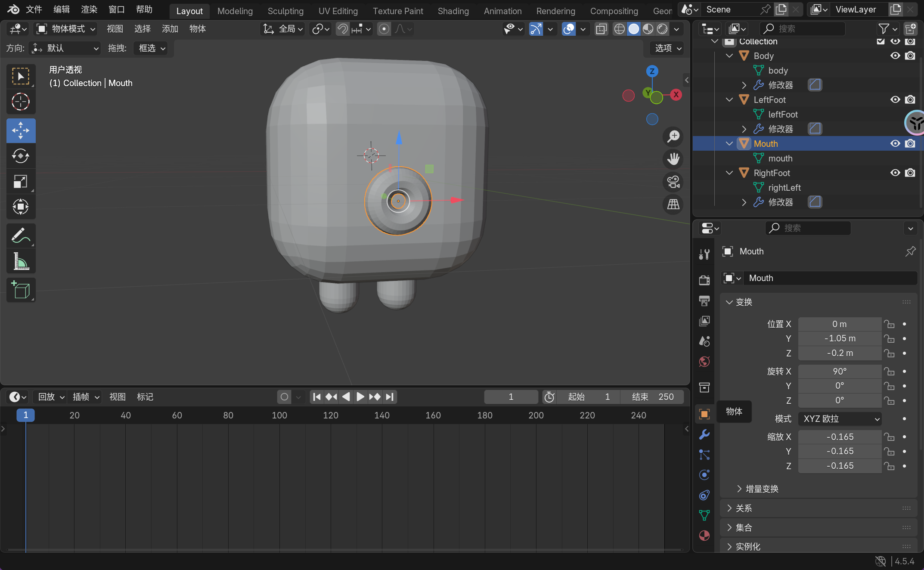Open the 添加 menu in viewport header
The height and width of the screenshot is (570, 924).
(x=170, y=29)
